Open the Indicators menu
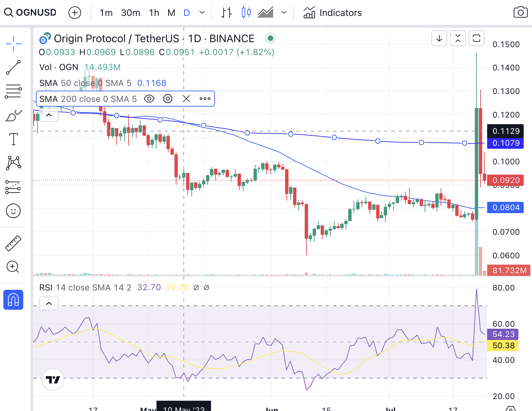This screenshot has height=411, width=532. pyautogui.click(x=333, y=13)
